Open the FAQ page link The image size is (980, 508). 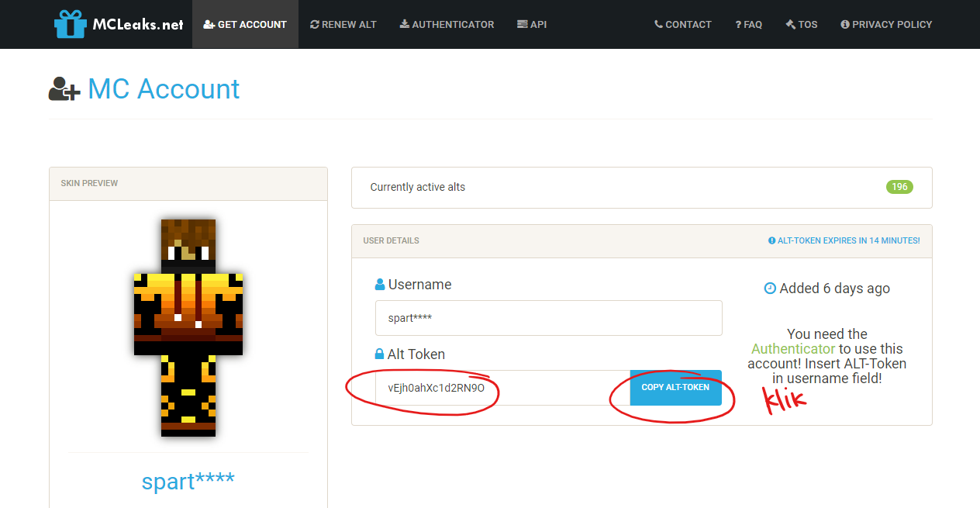tap(749, 24)
